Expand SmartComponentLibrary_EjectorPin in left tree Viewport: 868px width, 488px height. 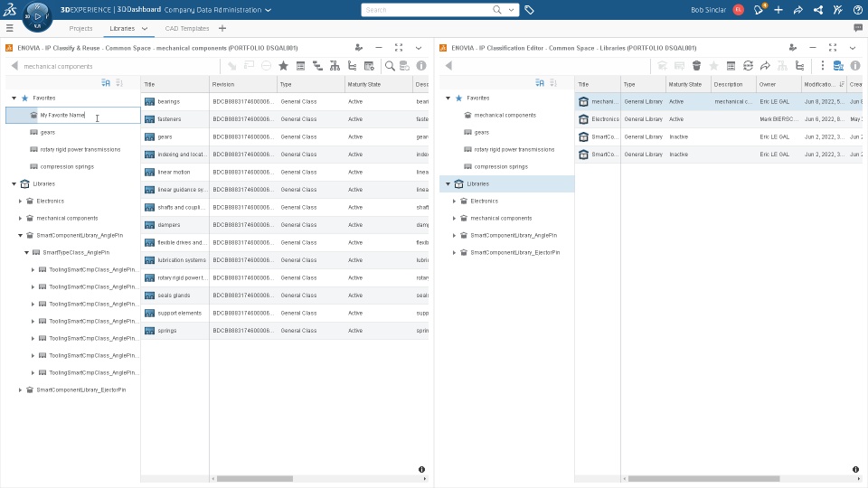tap(21, 389)
